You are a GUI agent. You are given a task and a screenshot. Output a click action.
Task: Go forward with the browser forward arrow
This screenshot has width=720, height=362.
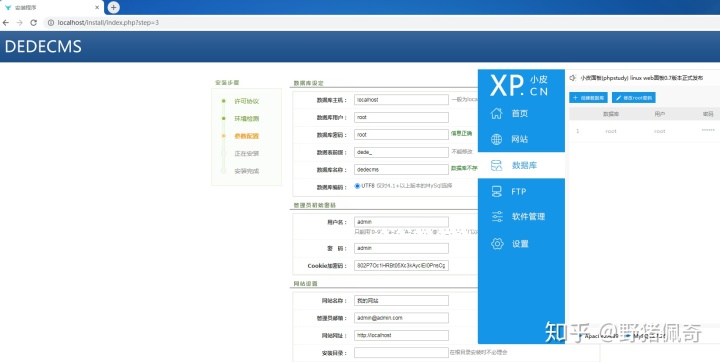(19, 23)
